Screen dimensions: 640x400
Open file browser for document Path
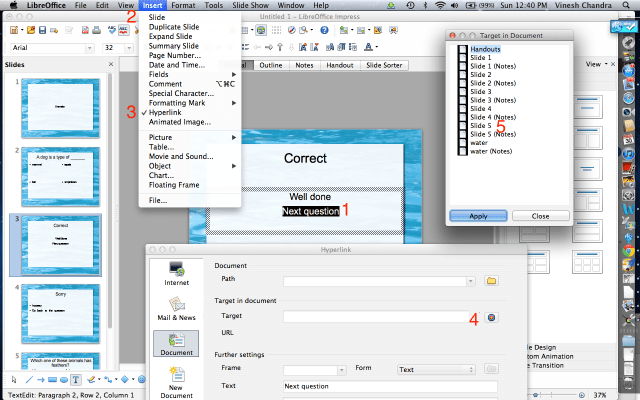click(x=491, y=281)
